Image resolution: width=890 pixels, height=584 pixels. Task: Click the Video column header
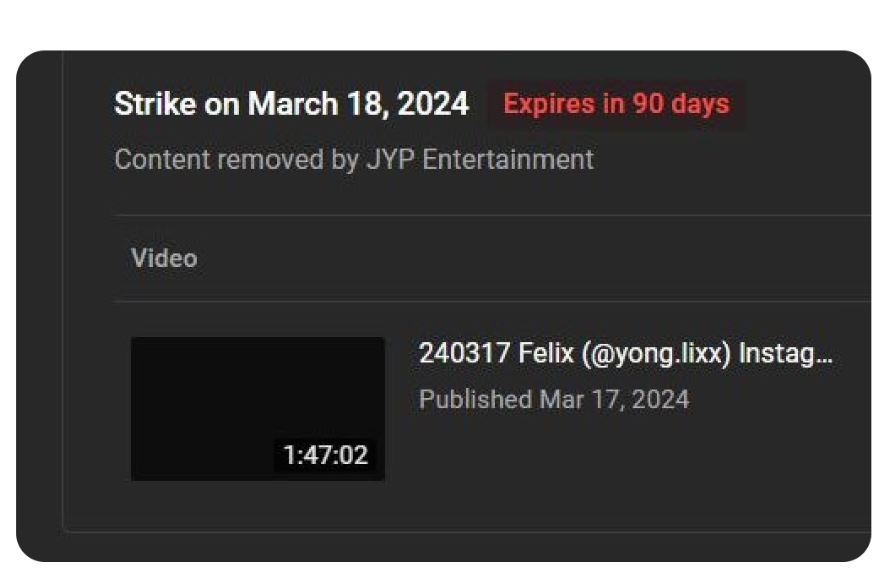[164, 258]
